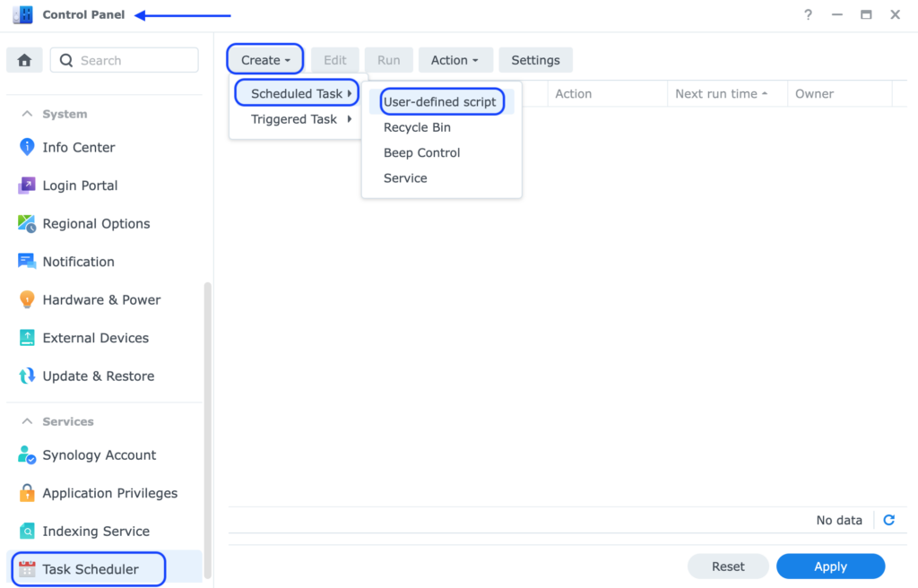
Task: Open the Action dropdown button
Action: coord(455,60)
